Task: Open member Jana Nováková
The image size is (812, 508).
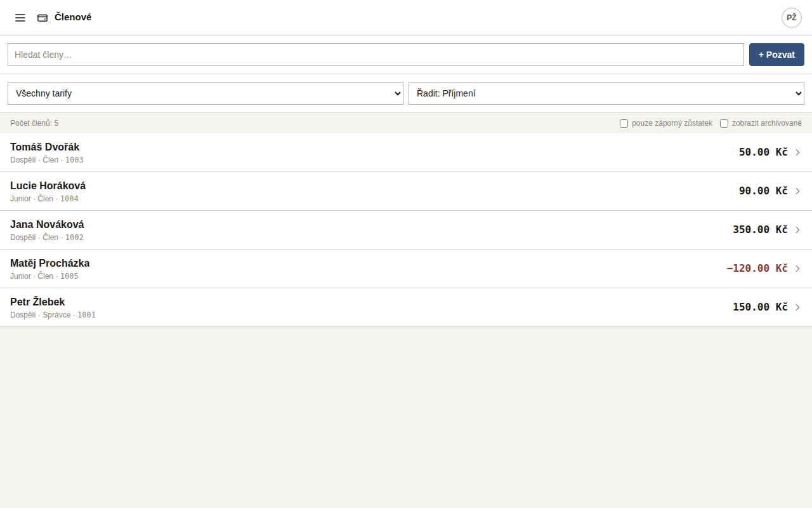Action: (406, 230)
